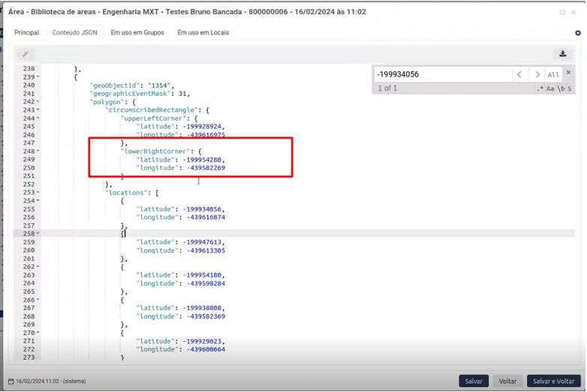Screen dimensions: 587x392
Task: Collapse the locations array at line 253
Action: tap(38, 193)
